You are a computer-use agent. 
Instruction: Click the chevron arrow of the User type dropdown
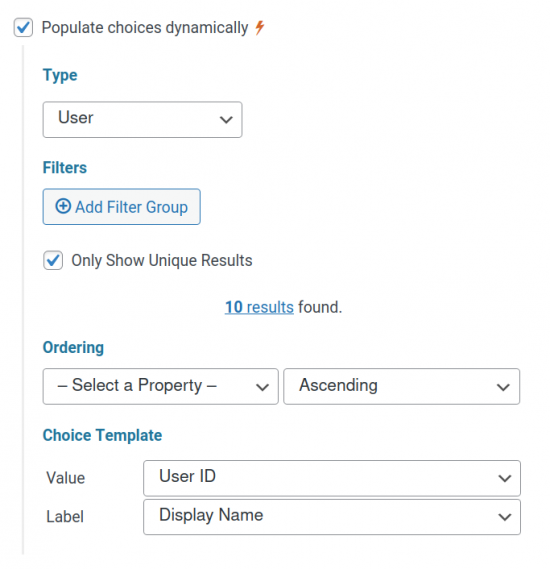[226, 119]
